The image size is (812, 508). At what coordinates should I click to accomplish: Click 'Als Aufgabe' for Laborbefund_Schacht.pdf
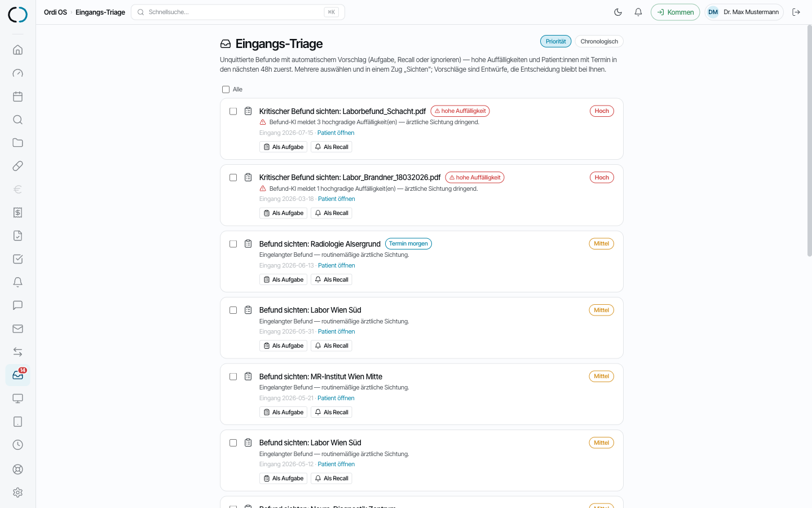[283, 147]
